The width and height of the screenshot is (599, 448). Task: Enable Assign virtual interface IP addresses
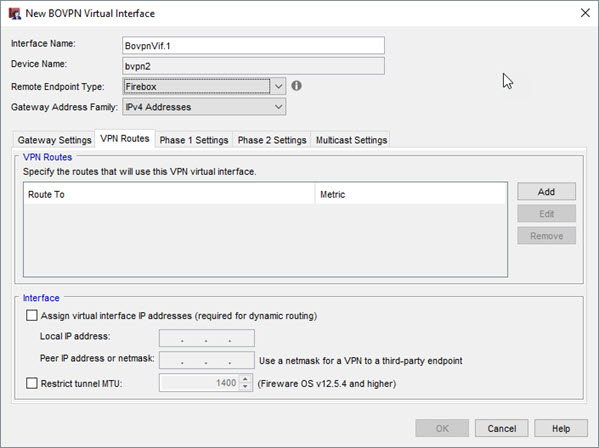[32, 315]
